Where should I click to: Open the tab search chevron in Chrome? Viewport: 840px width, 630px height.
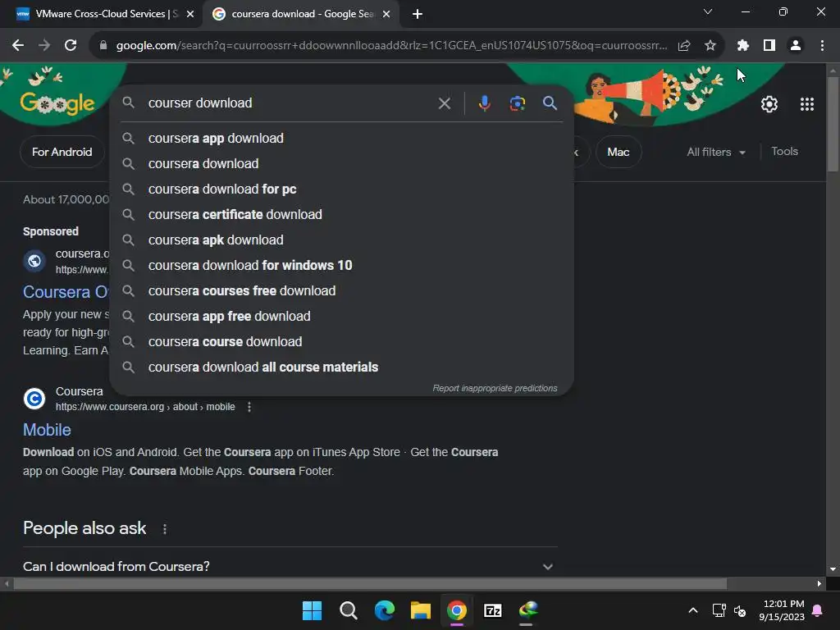[x=708, y=11]
